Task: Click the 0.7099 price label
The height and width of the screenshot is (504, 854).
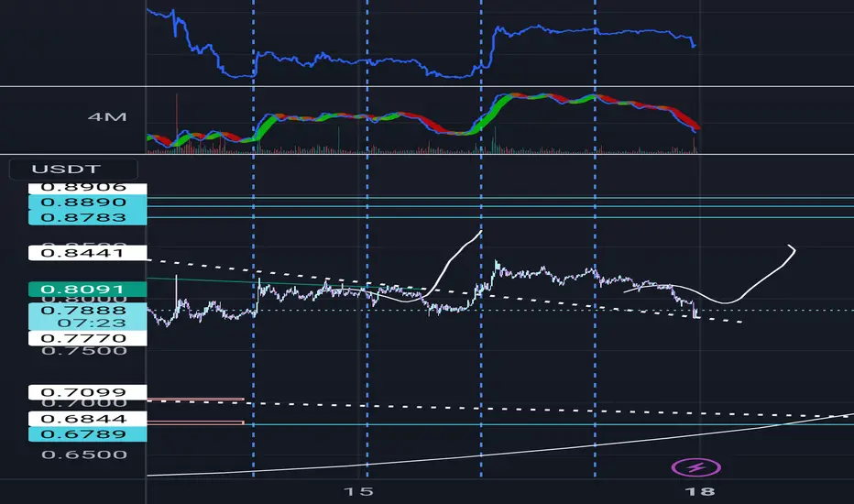Action: [x=87, y=392]
